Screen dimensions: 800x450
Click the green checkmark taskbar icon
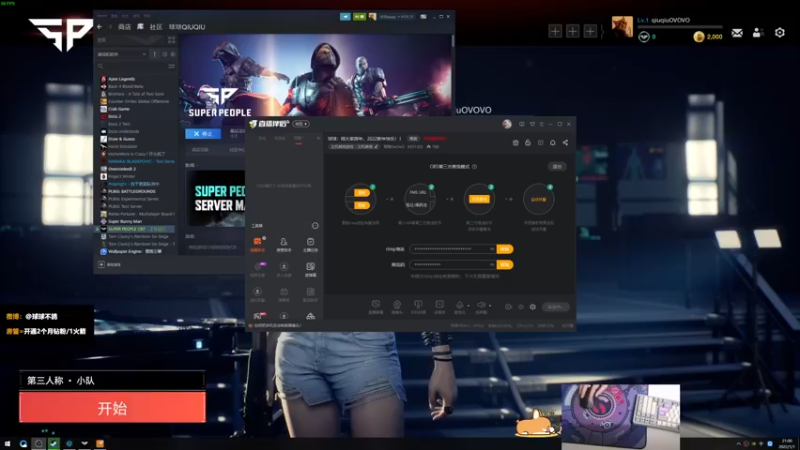pyautogui.click(x=54, y=444)
